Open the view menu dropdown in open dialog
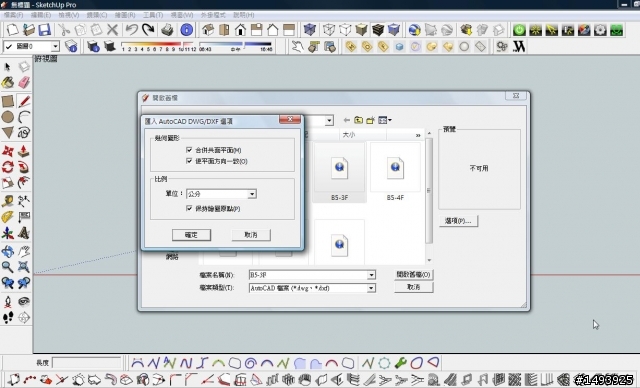The height and width of the screenshot is (388, 640). (385, 120)
